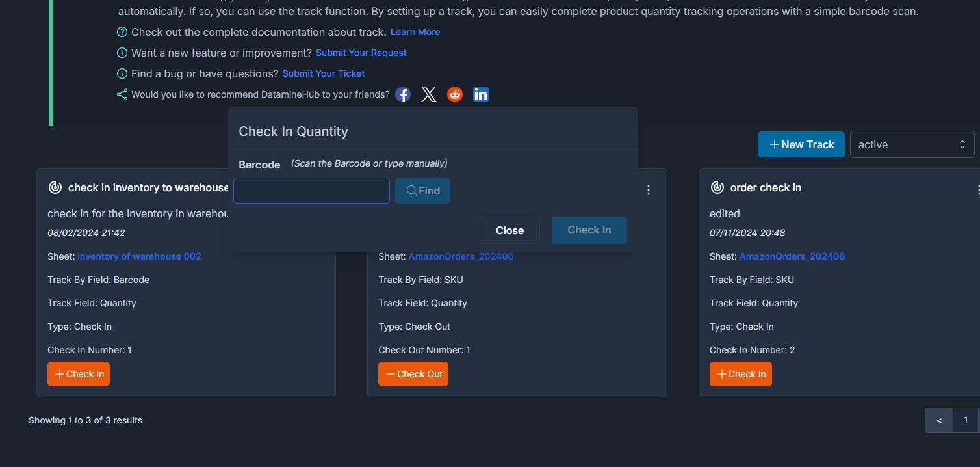
Task: Open the kebab menu on the middle track card
Action: [648, 190]
